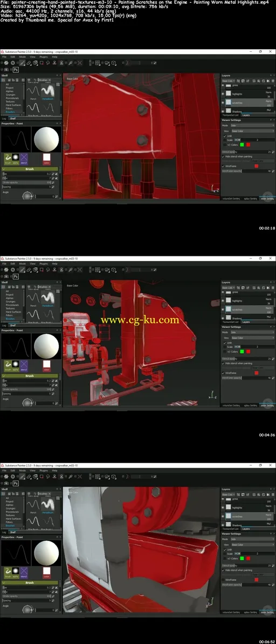Select the Eraser tool in 00:02:18 frame
The height and width of the screenshot is (644, 276).
(x=29, y=63)
